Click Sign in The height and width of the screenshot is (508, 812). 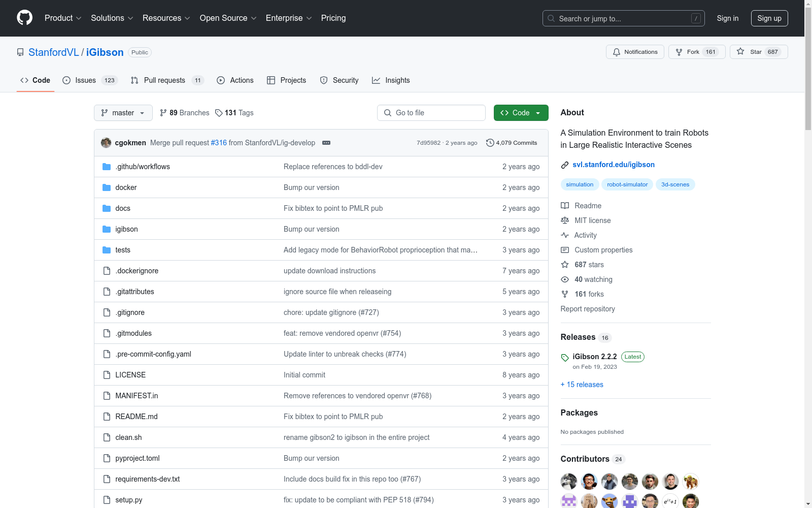click(727, 18)
